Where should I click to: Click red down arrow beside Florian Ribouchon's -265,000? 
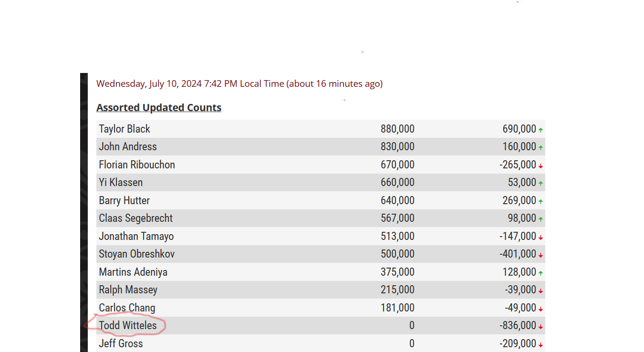(540, 166)
